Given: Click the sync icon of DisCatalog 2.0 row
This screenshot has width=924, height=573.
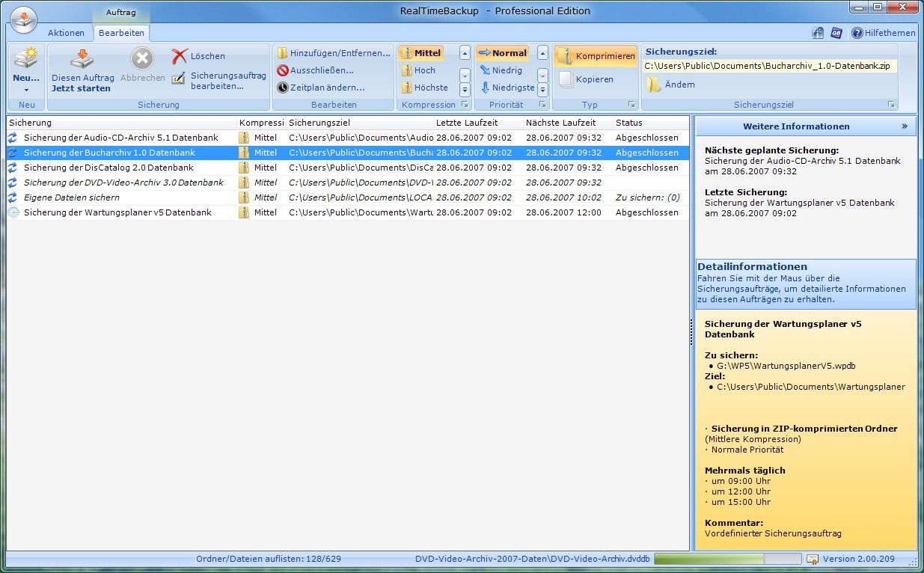Looking at the screenshot, I should pos(13,168).
